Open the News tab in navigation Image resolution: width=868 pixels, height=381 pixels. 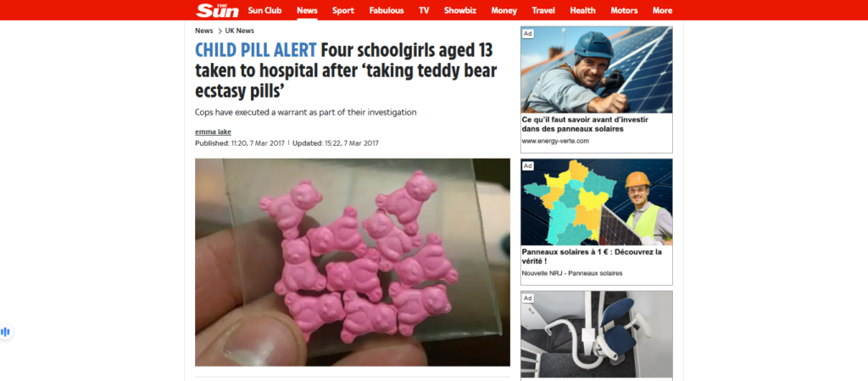pos(307,10)
